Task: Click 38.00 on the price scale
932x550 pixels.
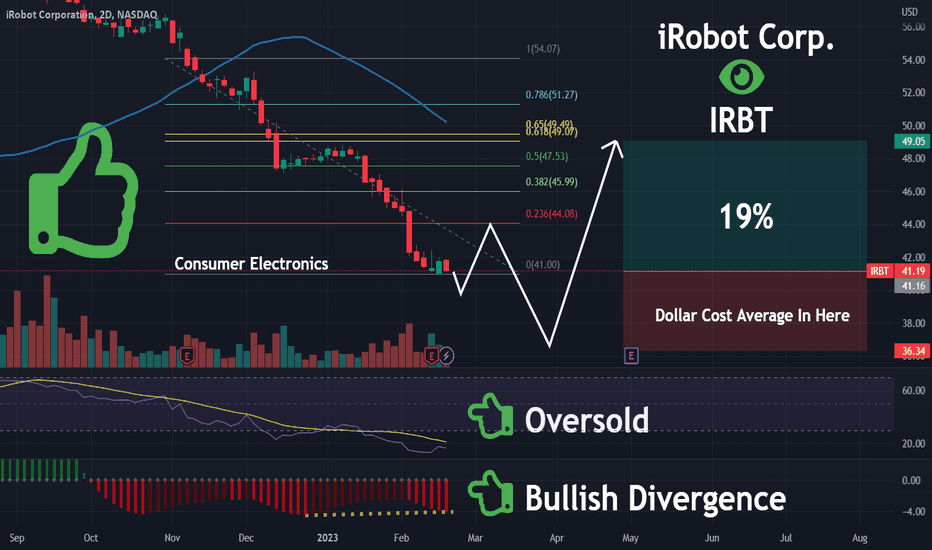Action: point(914,323)
